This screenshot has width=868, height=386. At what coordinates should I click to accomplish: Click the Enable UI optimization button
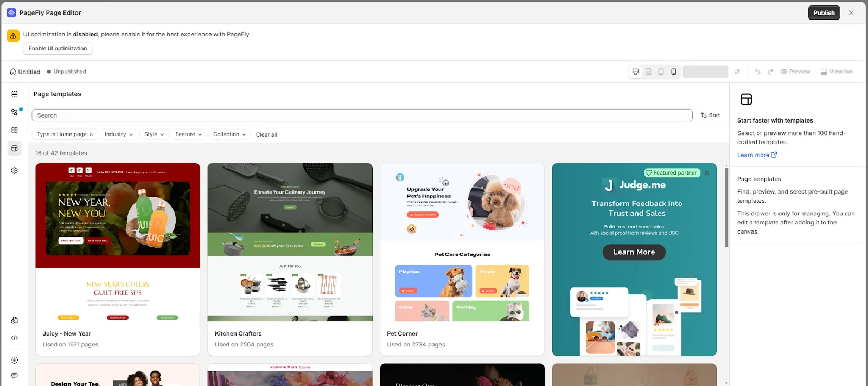tap(58, 49)
